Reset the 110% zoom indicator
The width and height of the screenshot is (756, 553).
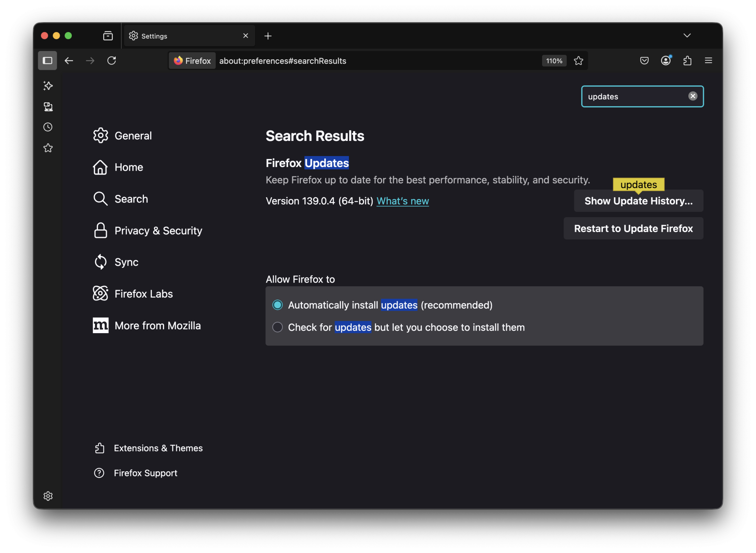click(554, 61)
